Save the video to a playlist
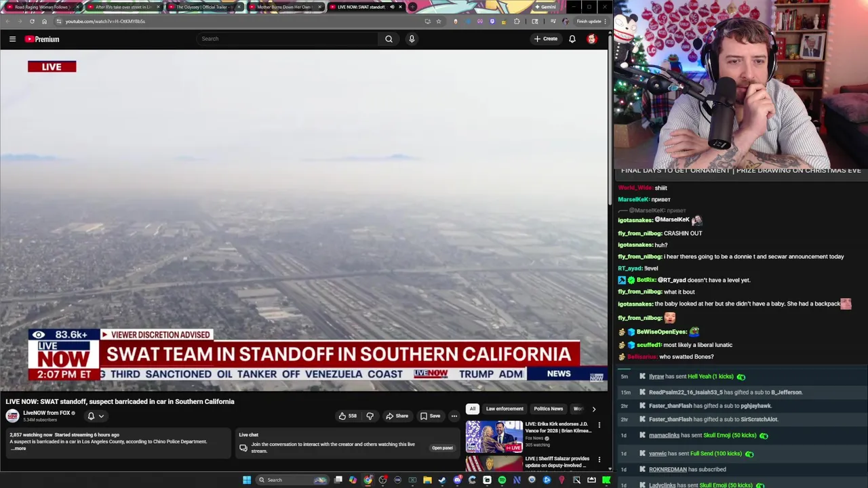Image resolution: width=868 pixels, height=488 pixels. click(x=430, y=416)
